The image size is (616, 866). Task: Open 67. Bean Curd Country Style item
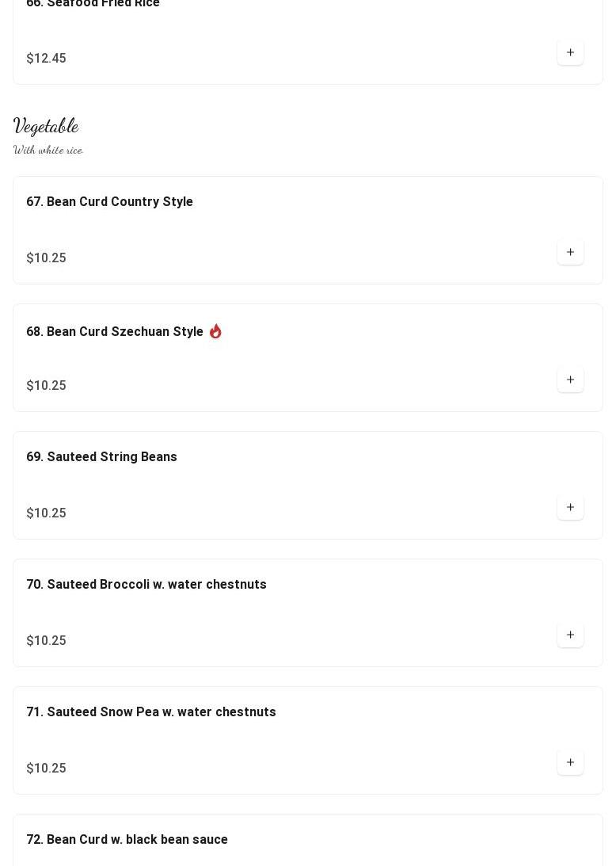(110, 201)
